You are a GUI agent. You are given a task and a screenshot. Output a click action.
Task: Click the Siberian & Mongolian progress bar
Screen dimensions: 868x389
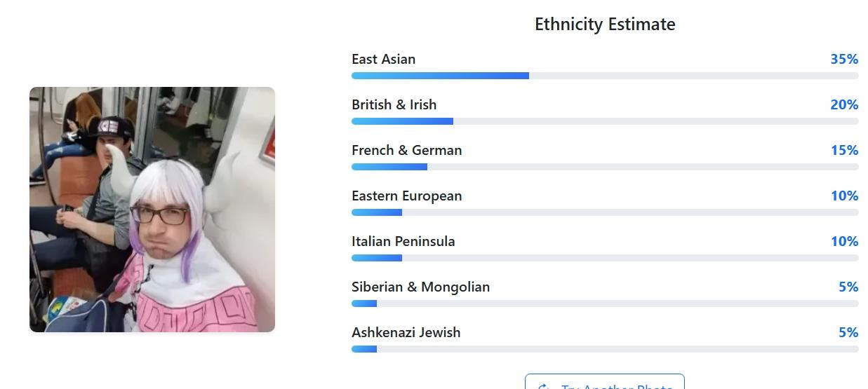[605, 303]
